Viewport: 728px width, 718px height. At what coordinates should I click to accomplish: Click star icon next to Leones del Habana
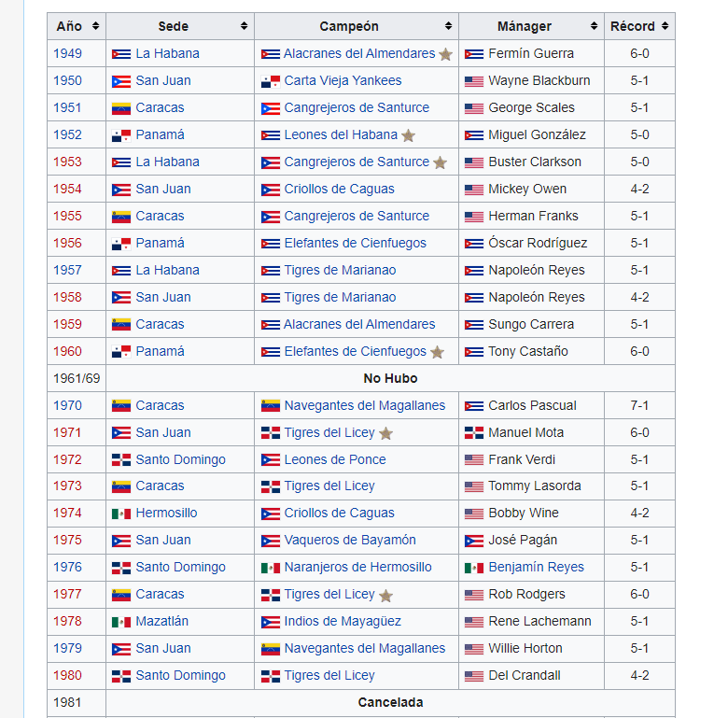(x=409, y=135)
